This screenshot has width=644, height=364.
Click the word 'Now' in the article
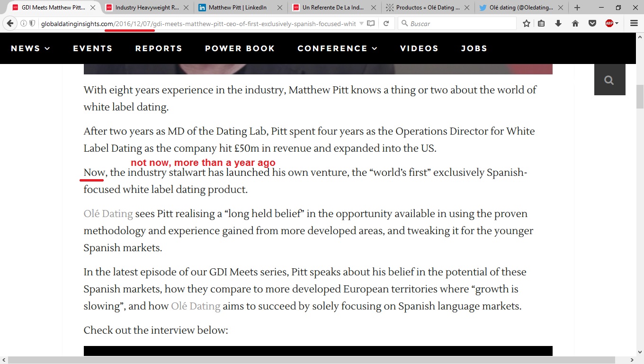click(94, 173)
